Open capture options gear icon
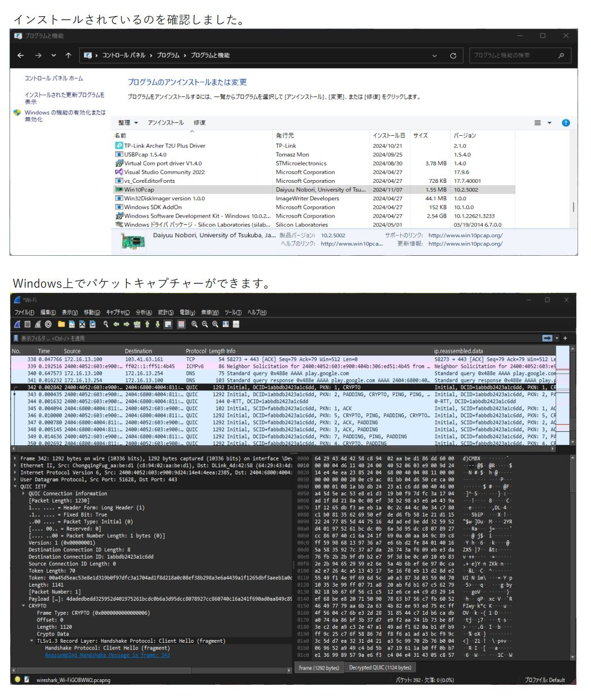The image size is (591, 700). click(48, 324)
